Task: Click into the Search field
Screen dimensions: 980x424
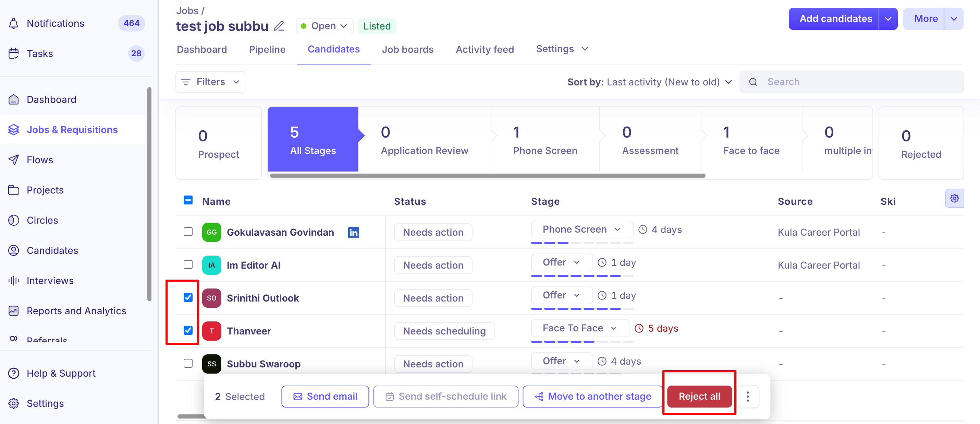Action: pyautogui.click(x=852, y=82)
